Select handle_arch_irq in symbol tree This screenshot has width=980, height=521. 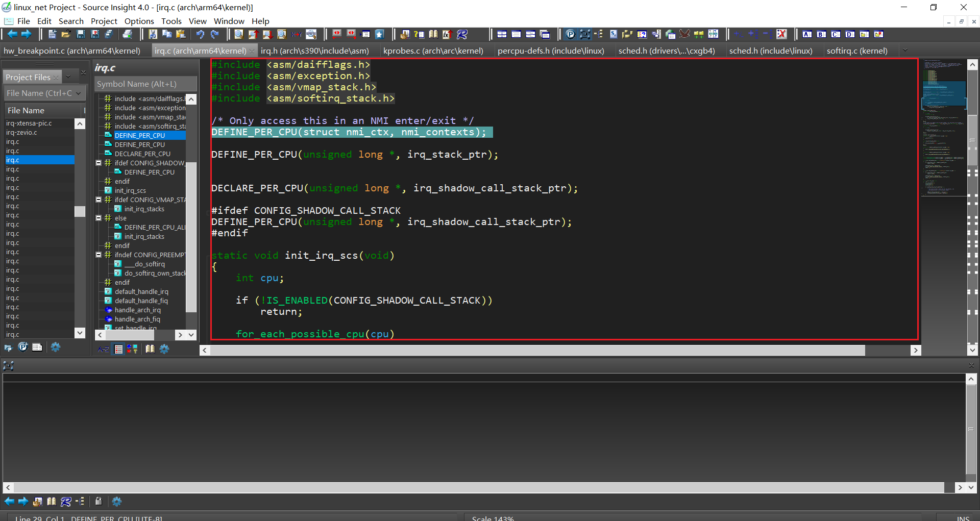[x=137, y=310]
